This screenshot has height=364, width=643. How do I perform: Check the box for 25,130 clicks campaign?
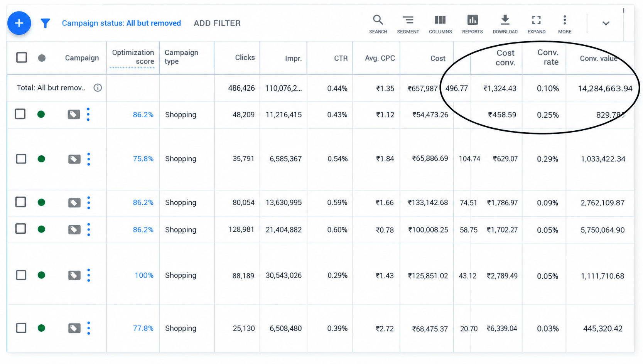point(21,328)
